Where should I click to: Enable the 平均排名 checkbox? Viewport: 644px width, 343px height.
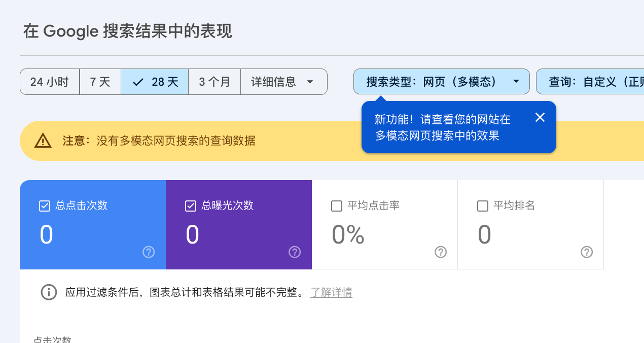click(x=483, y=206)
